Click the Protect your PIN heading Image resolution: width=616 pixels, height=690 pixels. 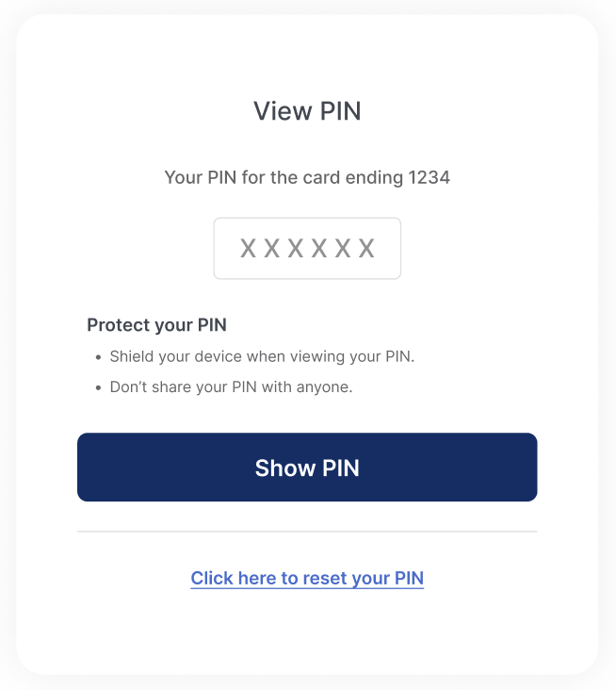click(x=156, y=325)
